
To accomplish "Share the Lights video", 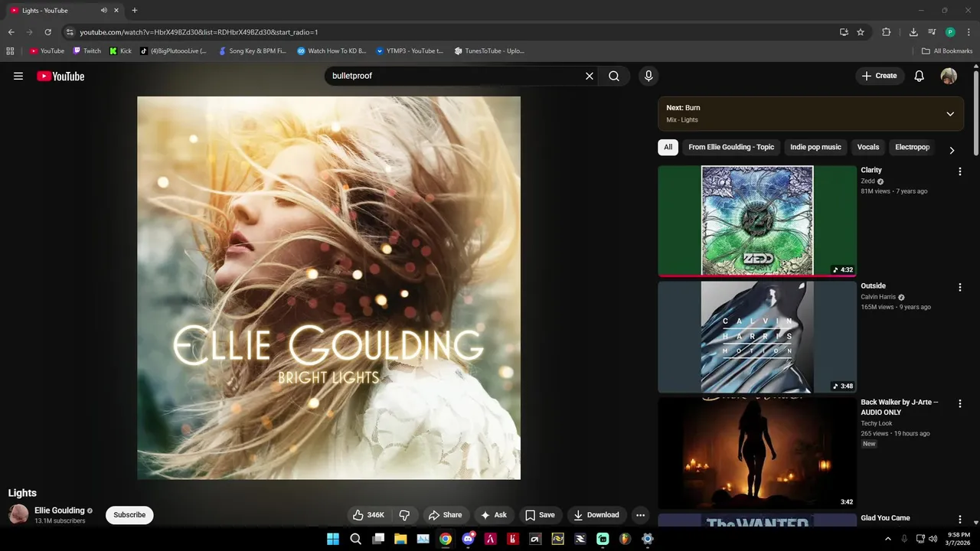I will click(445, 515).
